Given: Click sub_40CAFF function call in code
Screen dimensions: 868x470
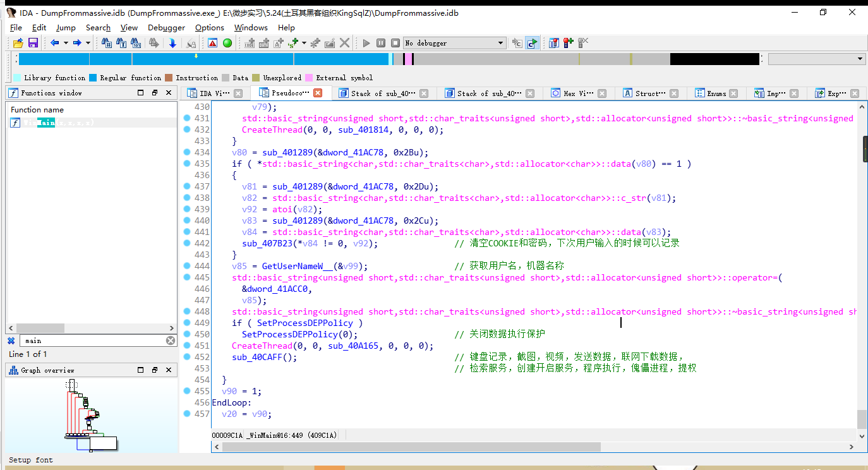Looking at the screenshot, I should [256, 357].
